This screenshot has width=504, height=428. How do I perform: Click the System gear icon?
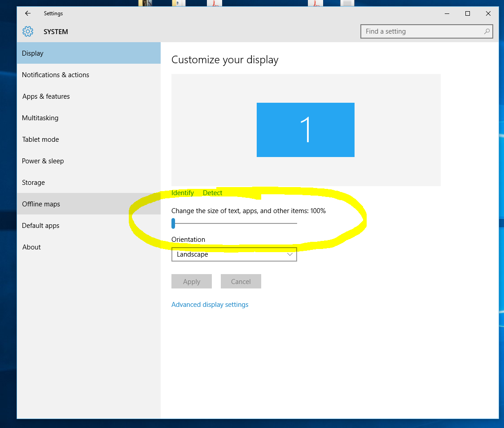click(x=28, y=32)
